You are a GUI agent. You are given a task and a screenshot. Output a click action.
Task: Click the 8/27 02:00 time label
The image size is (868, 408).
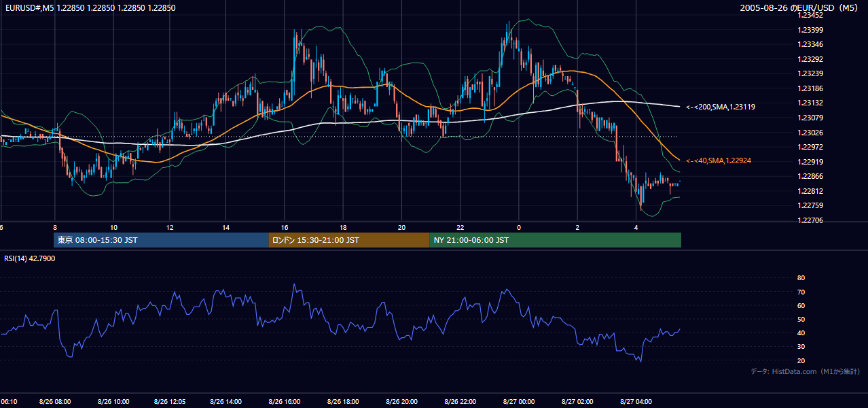577,402
